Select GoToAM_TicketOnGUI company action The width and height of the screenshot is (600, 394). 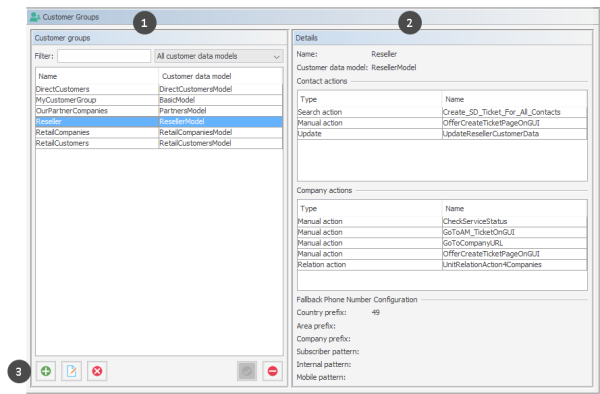coord(514,232)
